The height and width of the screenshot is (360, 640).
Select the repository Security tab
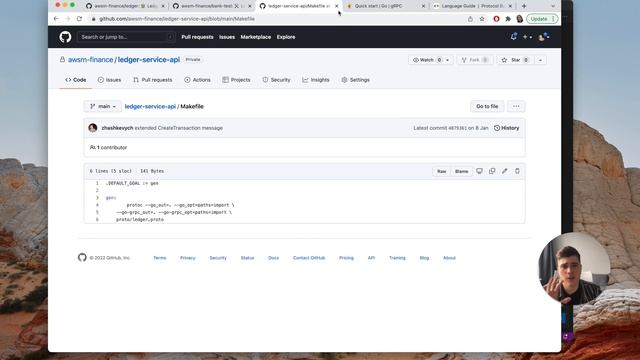coord(276,80)
